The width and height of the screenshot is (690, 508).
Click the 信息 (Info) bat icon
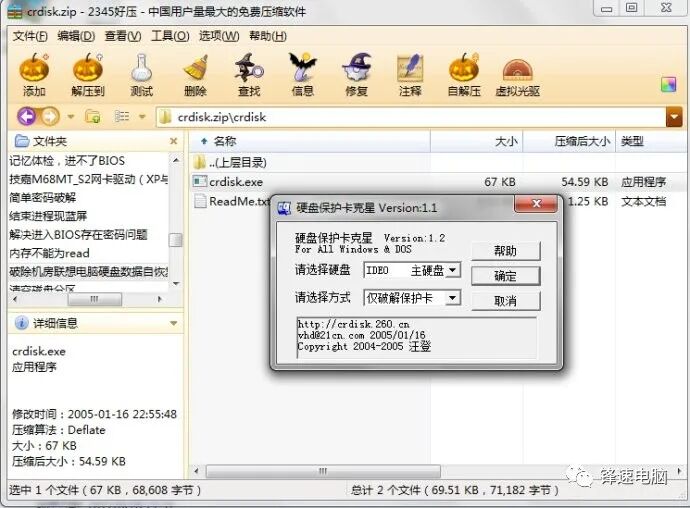303,68
